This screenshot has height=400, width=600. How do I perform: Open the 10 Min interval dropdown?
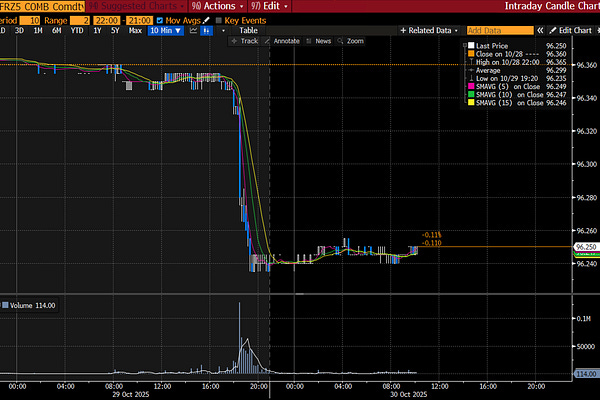tap(165, 31)
